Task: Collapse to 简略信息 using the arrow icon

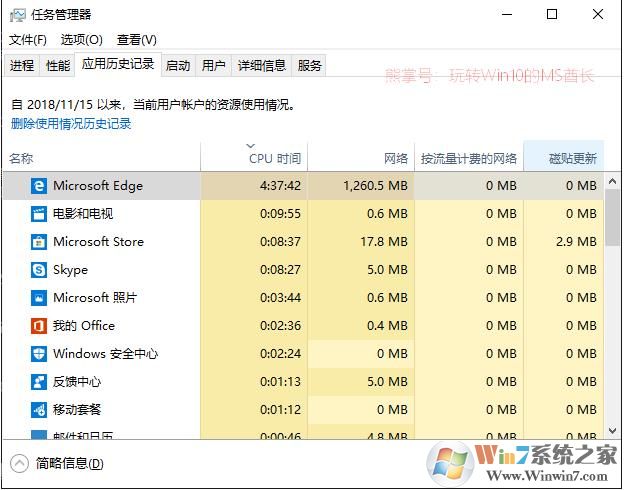Action: (x=19, y=463)
